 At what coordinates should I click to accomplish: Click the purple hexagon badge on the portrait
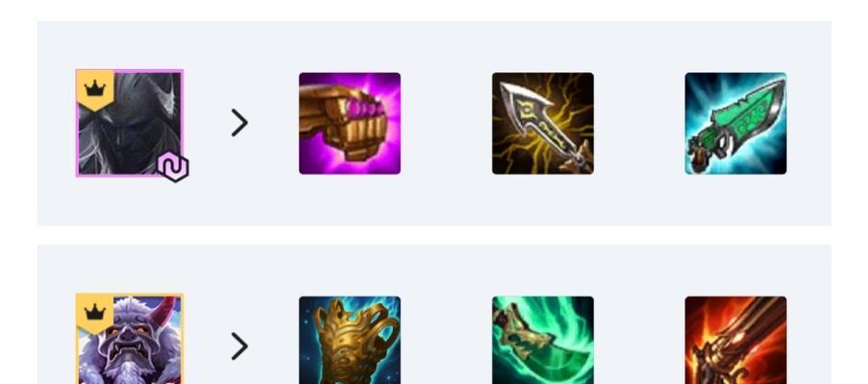173,167
